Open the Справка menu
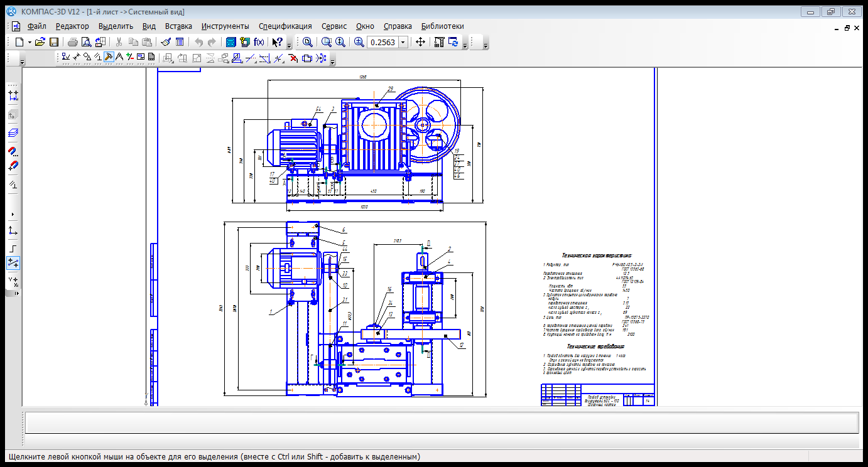The image size is (868, 467). tap(398, 26)
